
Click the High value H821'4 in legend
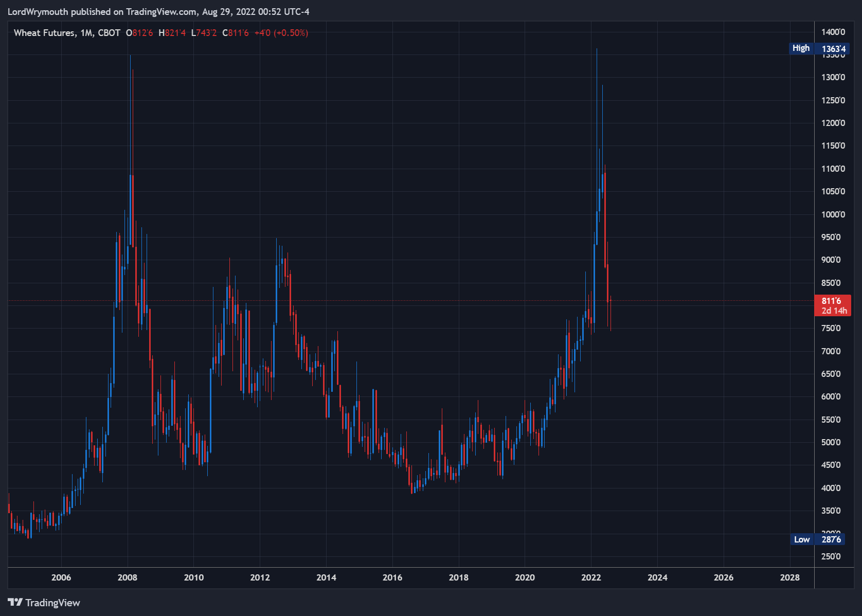click(172, 33)
